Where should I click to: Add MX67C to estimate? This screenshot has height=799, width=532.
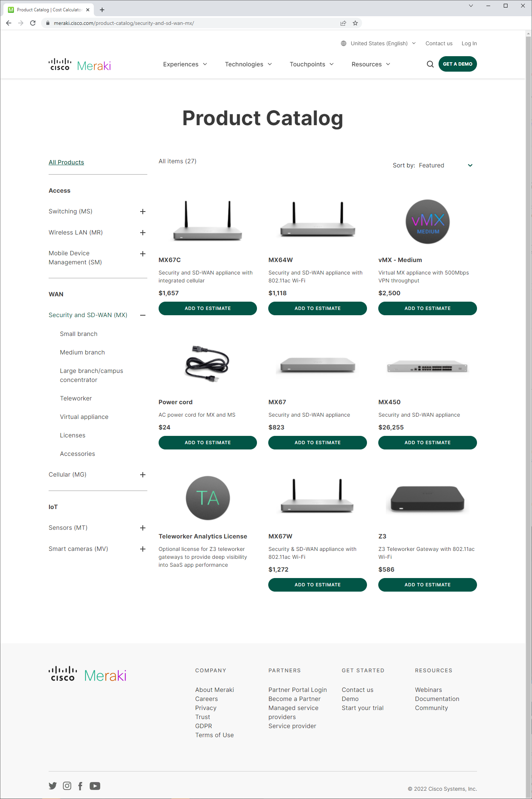208,308
